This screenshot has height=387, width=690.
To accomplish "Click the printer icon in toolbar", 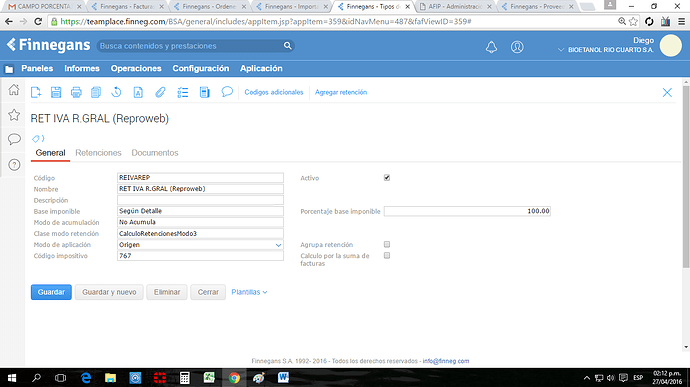I will 76,92.
